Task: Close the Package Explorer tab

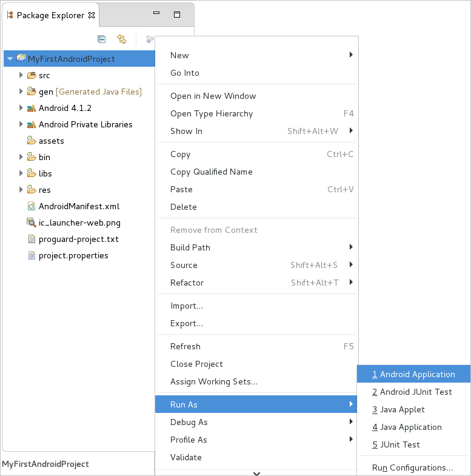Action: (92, 15)
